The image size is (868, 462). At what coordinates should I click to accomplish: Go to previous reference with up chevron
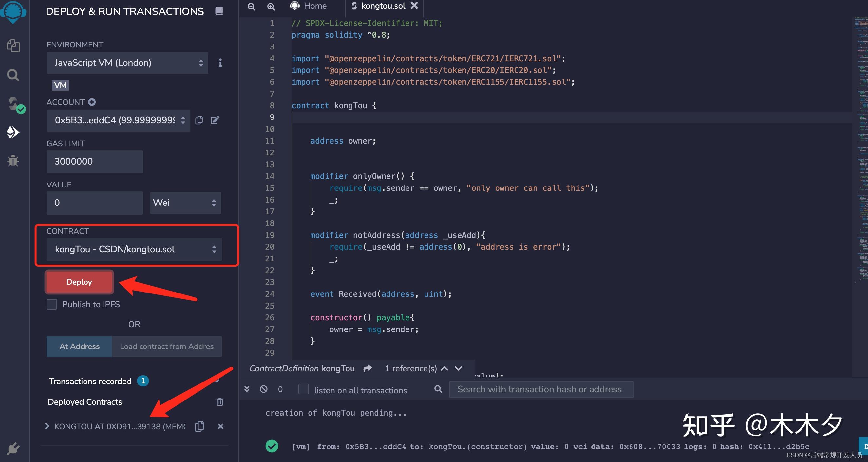point(444,368)
